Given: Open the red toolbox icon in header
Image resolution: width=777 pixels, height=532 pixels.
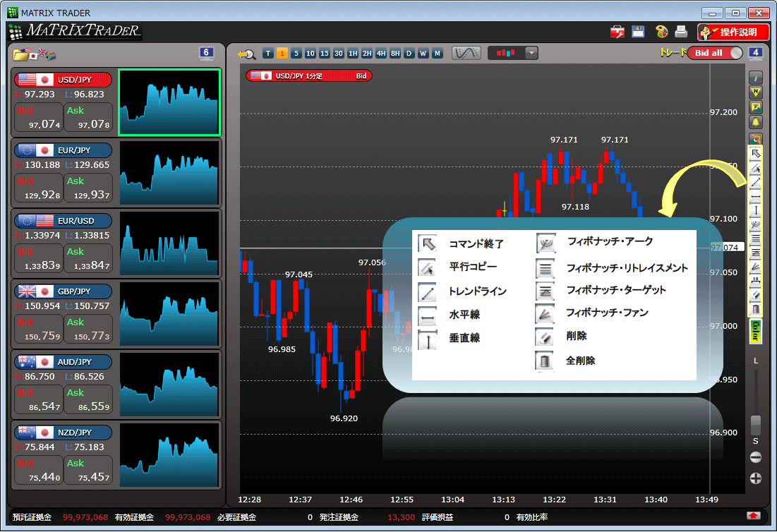Looking at the screenshot, I should pos(618,32).
